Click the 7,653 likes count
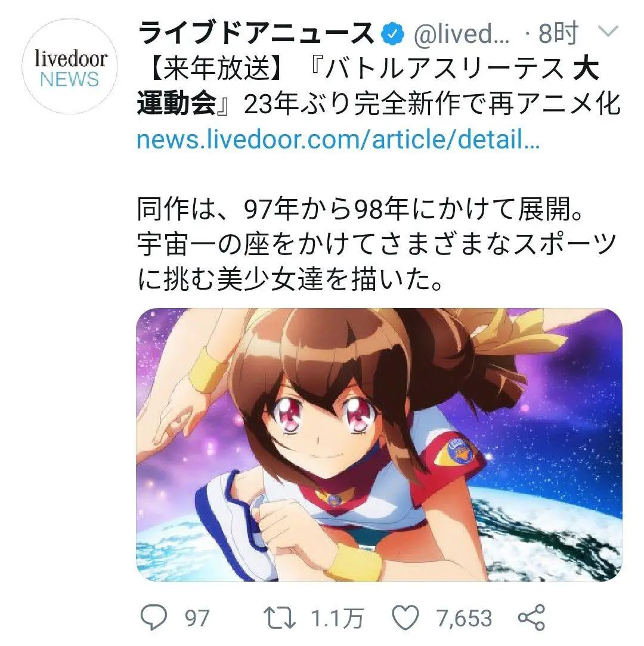Screen dimensions: 644x646 465,619
